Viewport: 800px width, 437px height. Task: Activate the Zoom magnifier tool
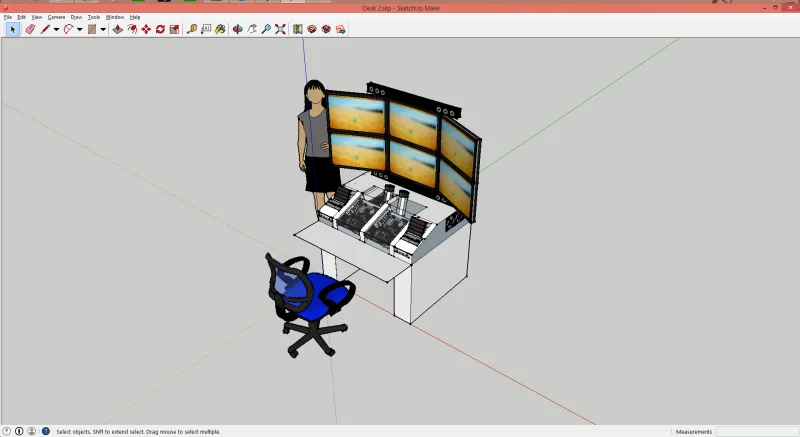[x=266, y=29]
